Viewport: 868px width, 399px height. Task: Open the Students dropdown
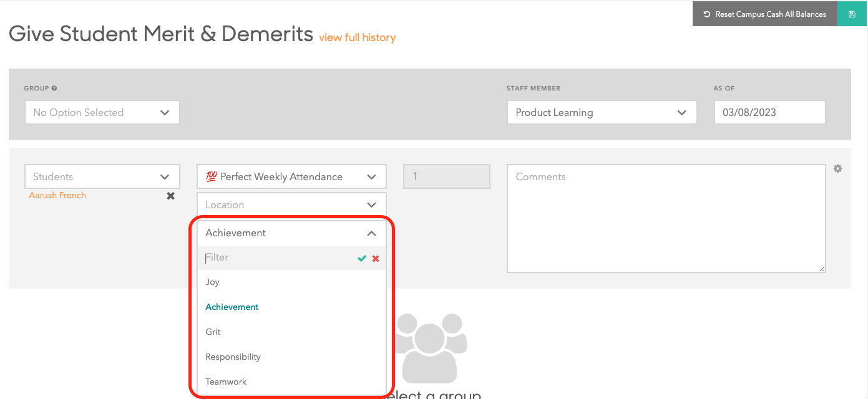click(x=102, y=177)
